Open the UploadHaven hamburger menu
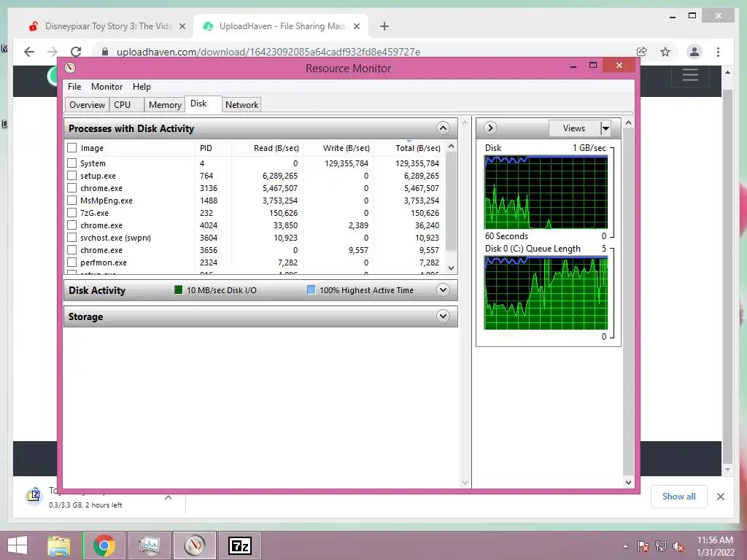Image resolution: width=747 pixels, height=560 pixels. (x=690, y=75)
